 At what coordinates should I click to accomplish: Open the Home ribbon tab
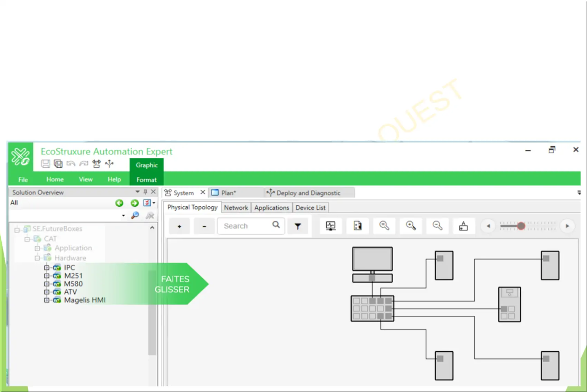click(x=55, y=179)
